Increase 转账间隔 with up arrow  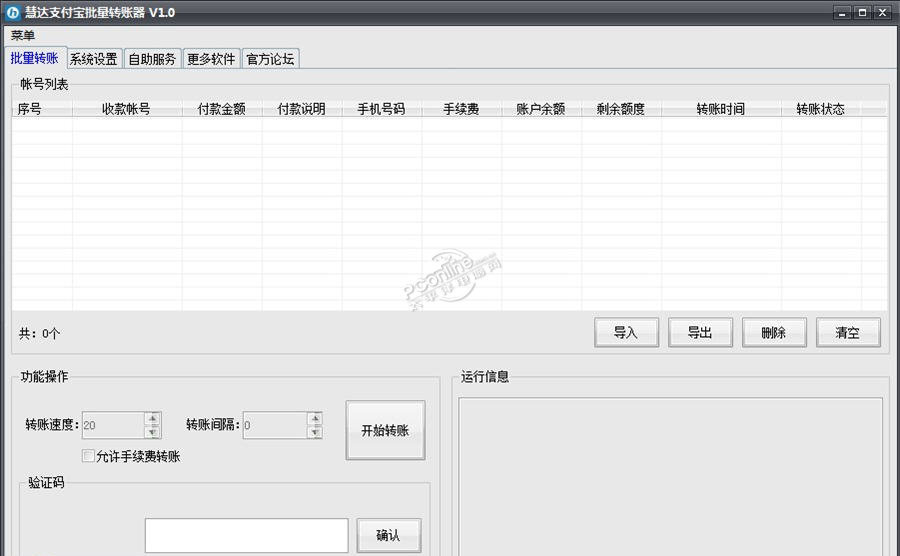(315, 418)
